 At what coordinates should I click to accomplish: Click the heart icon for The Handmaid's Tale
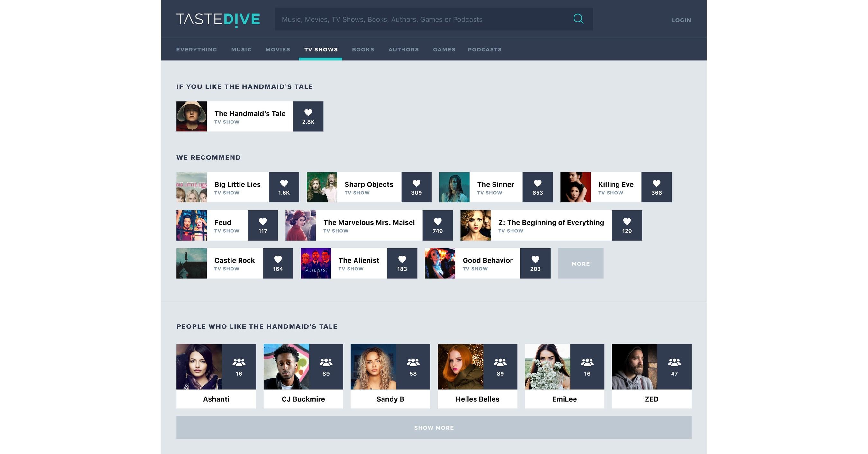click(x=308, y=113)
